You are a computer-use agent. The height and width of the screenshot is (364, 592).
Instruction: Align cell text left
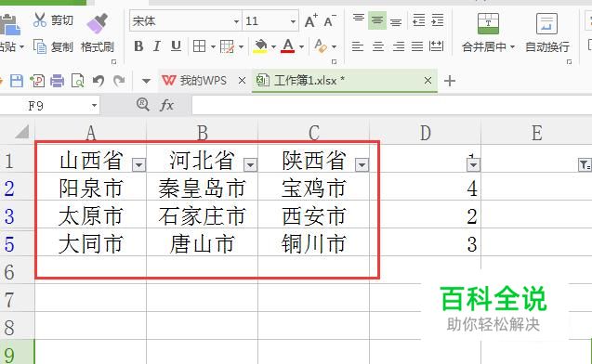(358, 46)
